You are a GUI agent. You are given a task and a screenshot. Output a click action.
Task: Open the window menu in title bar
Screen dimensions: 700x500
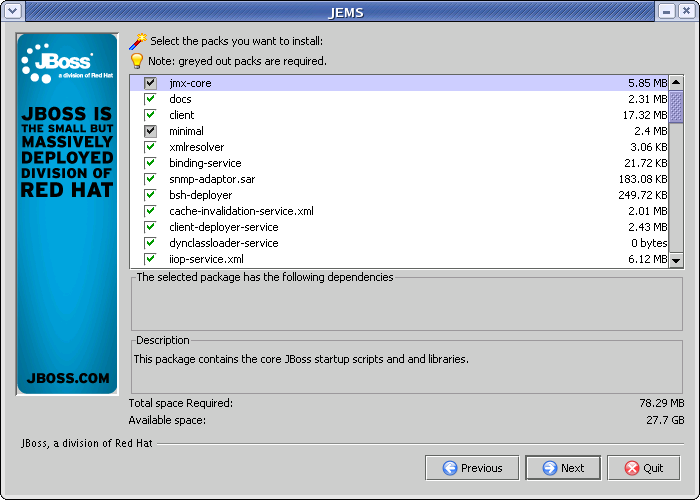click(x=12, y=11)
